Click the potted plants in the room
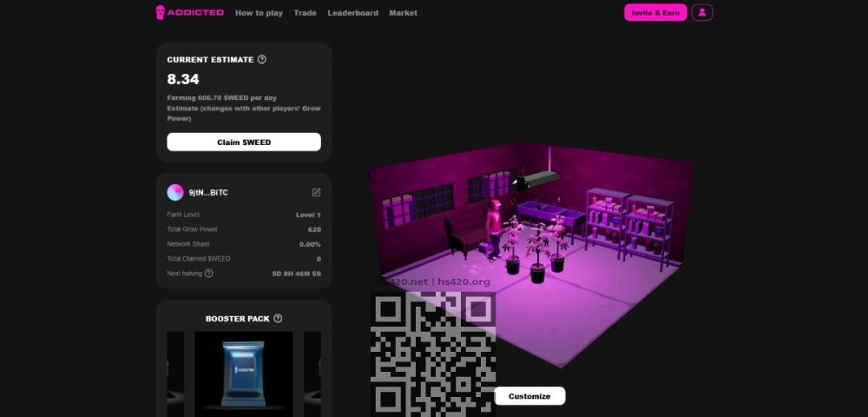The height and width of the screenshot is (417, 868). click(x=536, y=249)
